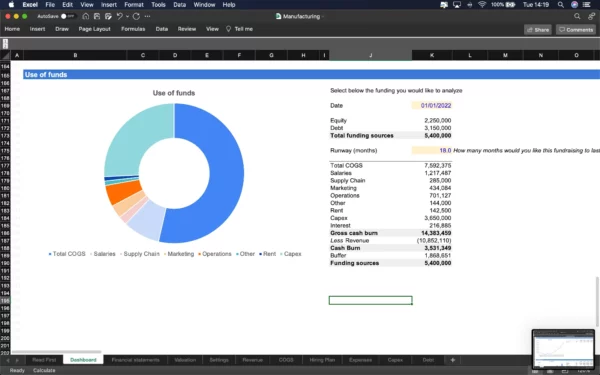Click the Tell me lightbulb icon
Viewport: 600px width, 375px height.
click(x=228, y=29)
